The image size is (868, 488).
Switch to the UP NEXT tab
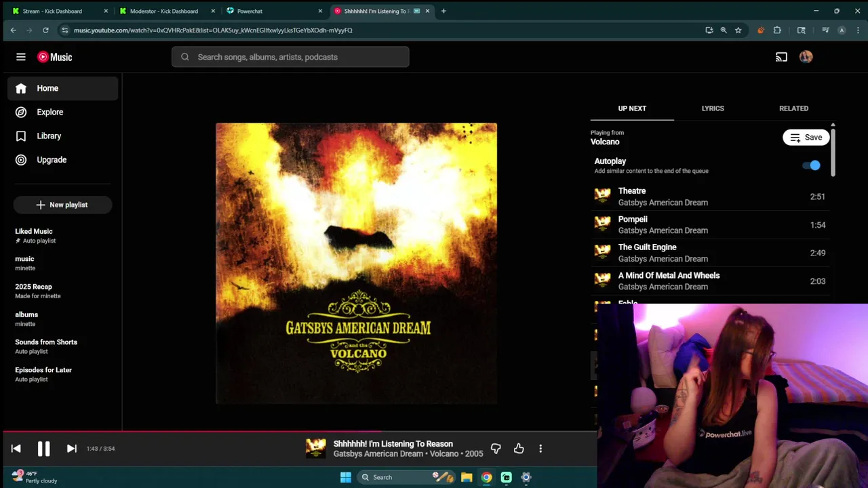[x=632, y=108]
